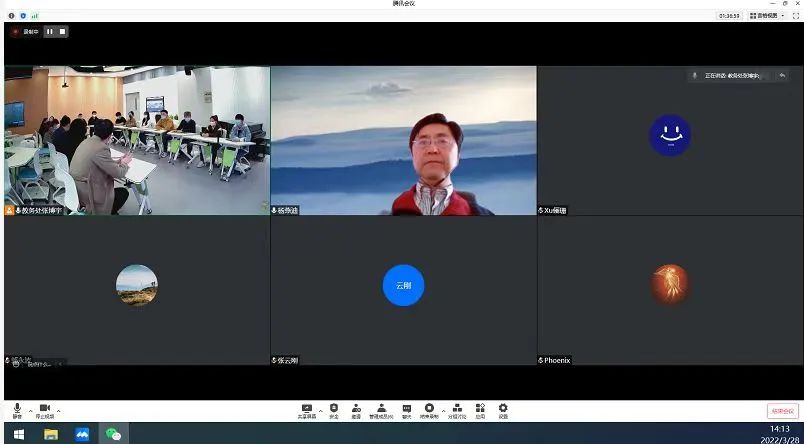
Task: Switch layout using the grid view button
Action: (766, 16)
